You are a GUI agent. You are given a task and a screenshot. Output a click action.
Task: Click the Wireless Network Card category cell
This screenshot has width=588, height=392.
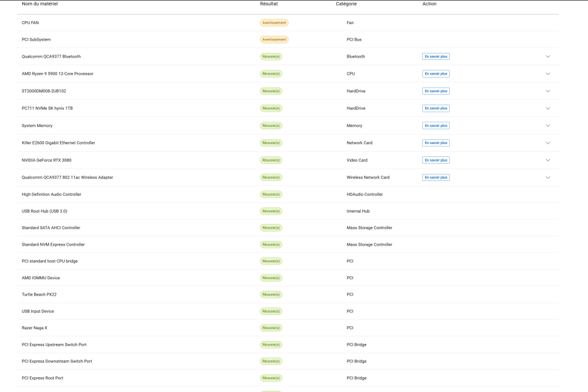(368, 177)
